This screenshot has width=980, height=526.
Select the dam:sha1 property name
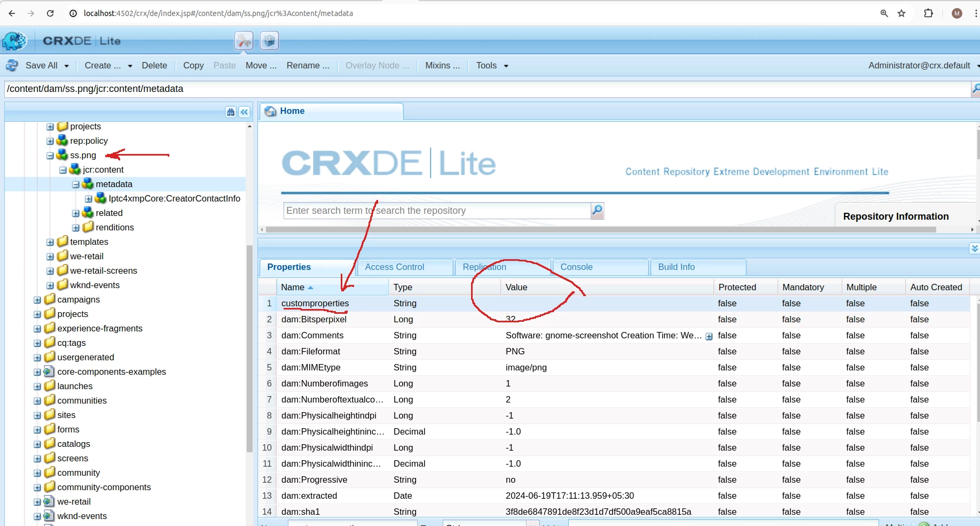click(x=301, y=512)
